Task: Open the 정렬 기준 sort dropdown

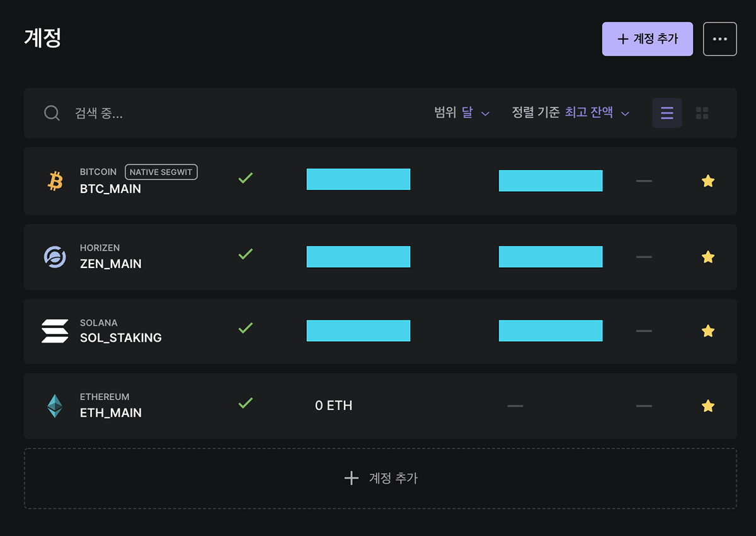Action: [x=571, y=113]
